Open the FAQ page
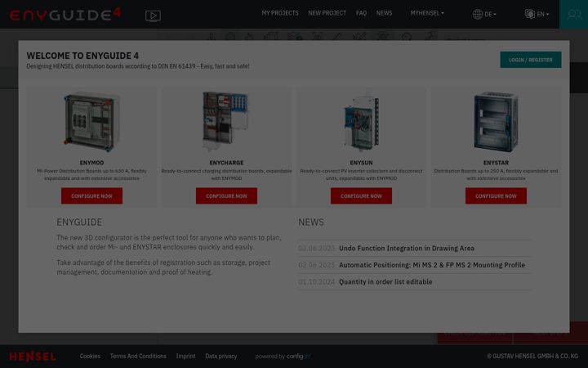The image size is (588, 368). click(x=361, y=13)
